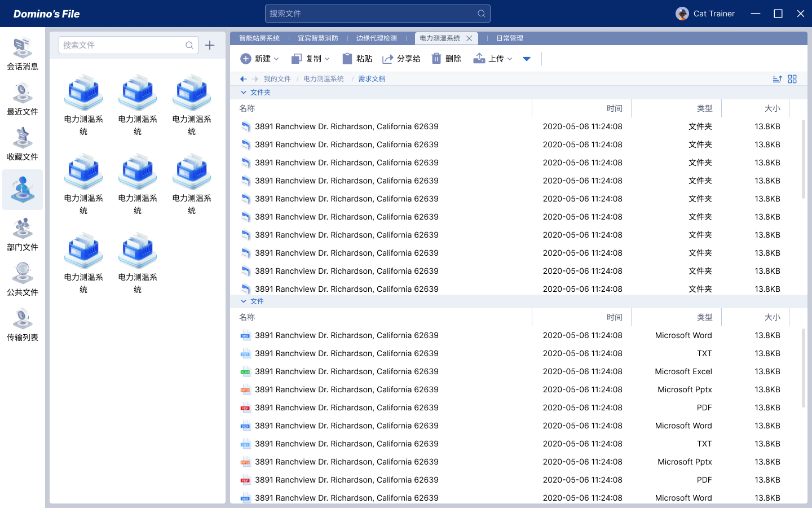Open 传输列表 in the sidebar
The image size is (812, 508).
point(23,325)
